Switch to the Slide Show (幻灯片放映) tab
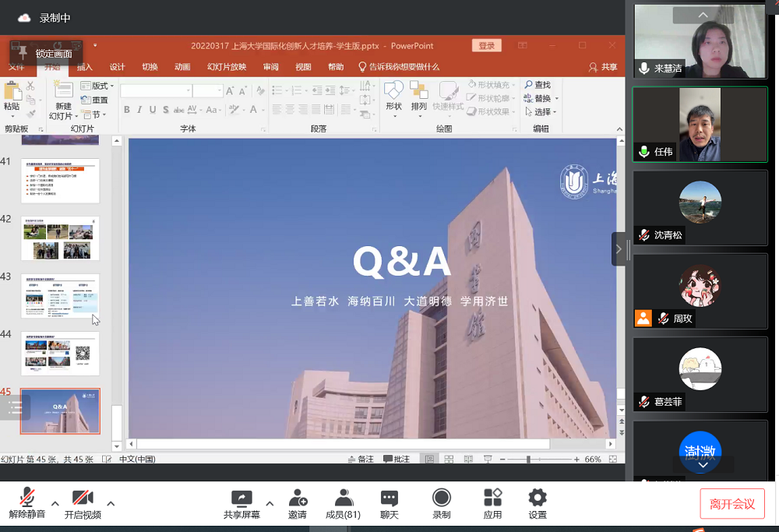 coord(227,67)
